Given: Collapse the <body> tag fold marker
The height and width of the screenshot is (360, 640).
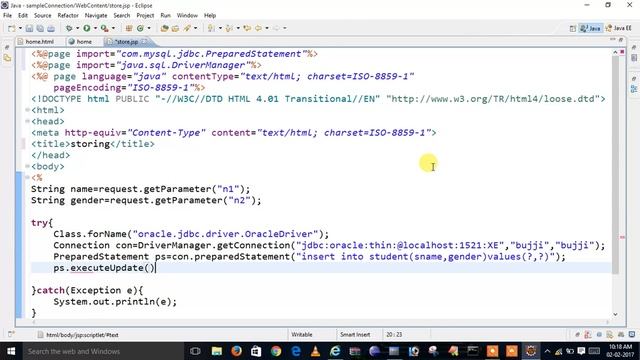Looking at the screenshot, I should click(27, 166).
